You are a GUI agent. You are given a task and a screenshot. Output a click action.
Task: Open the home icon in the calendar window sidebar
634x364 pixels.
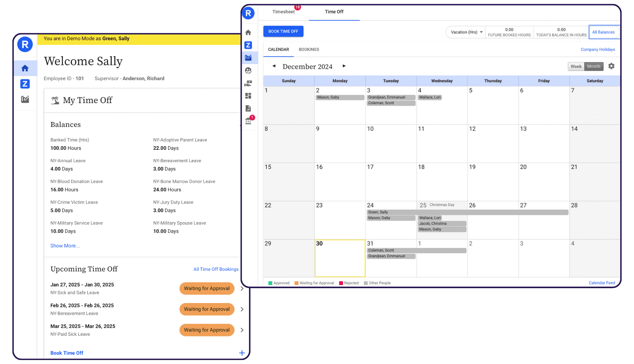248,32
